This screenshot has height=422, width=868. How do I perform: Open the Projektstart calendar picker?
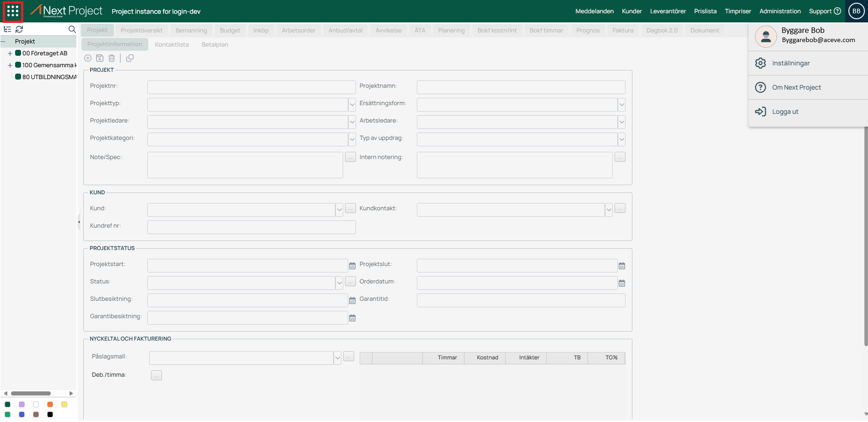tap(352, 266)
